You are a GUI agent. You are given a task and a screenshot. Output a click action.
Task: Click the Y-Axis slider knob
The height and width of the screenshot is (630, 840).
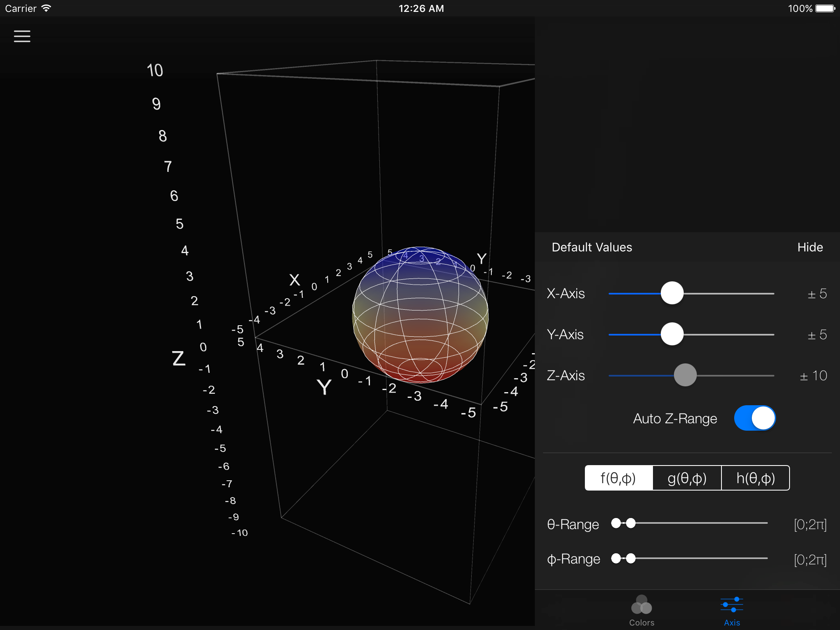(672, 334)
